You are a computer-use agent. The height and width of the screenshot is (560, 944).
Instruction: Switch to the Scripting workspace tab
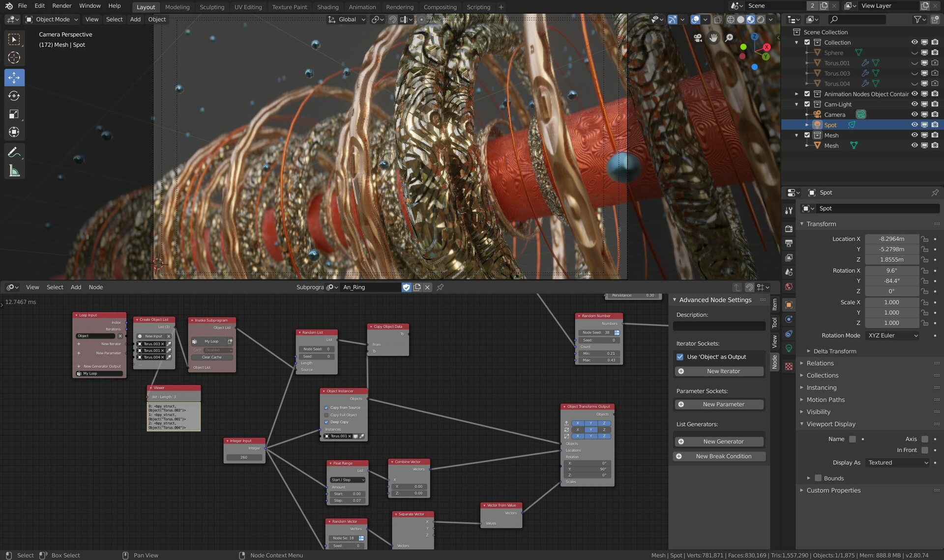click(x=478, y=7)
